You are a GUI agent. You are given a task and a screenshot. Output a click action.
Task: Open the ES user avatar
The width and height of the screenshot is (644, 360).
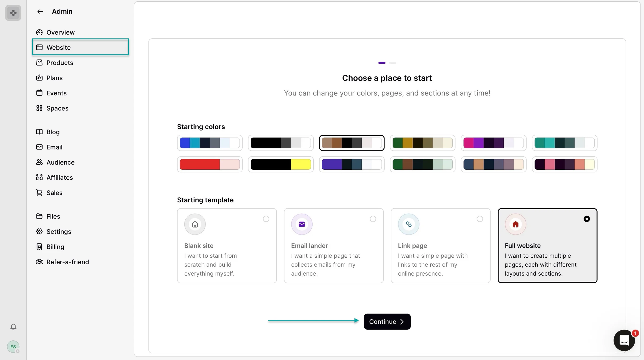(x=13, y=347)
